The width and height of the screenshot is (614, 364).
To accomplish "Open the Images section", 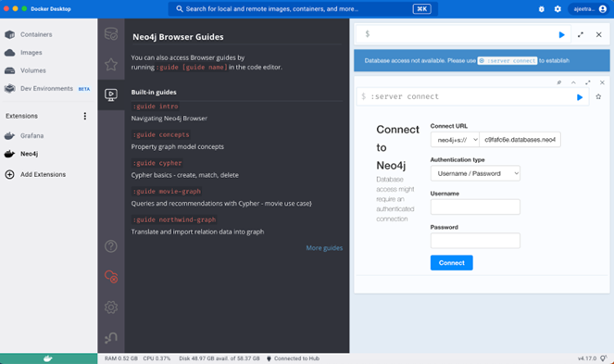I will click(x=31, y=53).
